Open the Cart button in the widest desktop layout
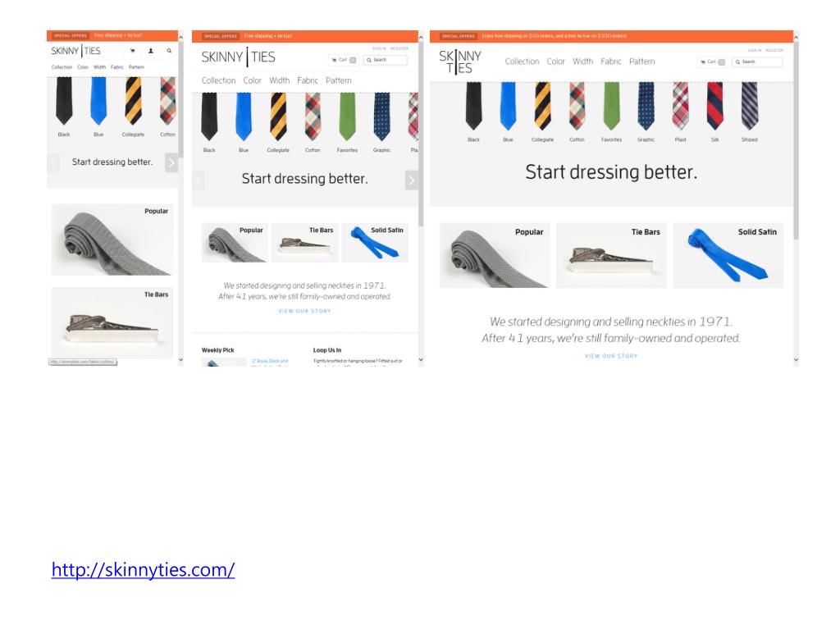Image resolution: width=840 pixels, height=630 pixels. pos(712,62)
